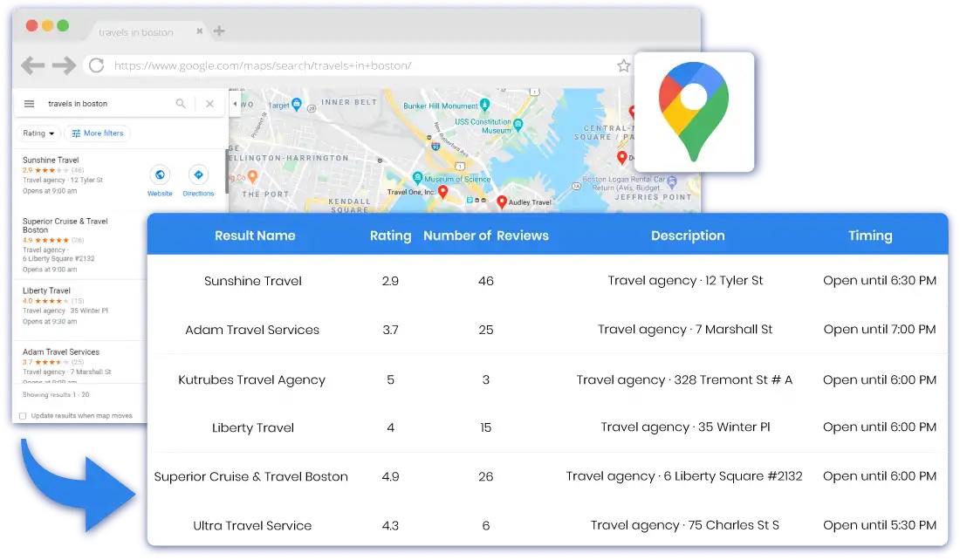Reload the page using the refresh icon

pos(94,65)
